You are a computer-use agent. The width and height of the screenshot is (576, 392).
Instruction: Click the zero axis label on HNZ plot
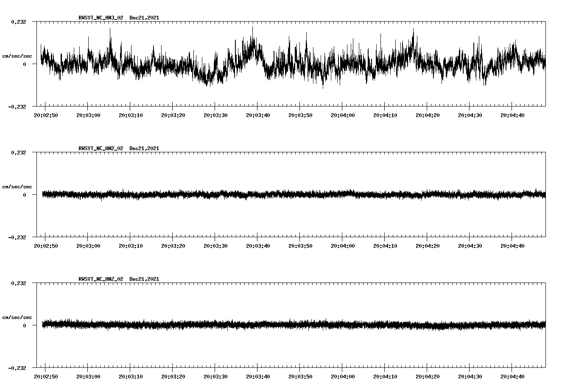[x=25, y=325]
